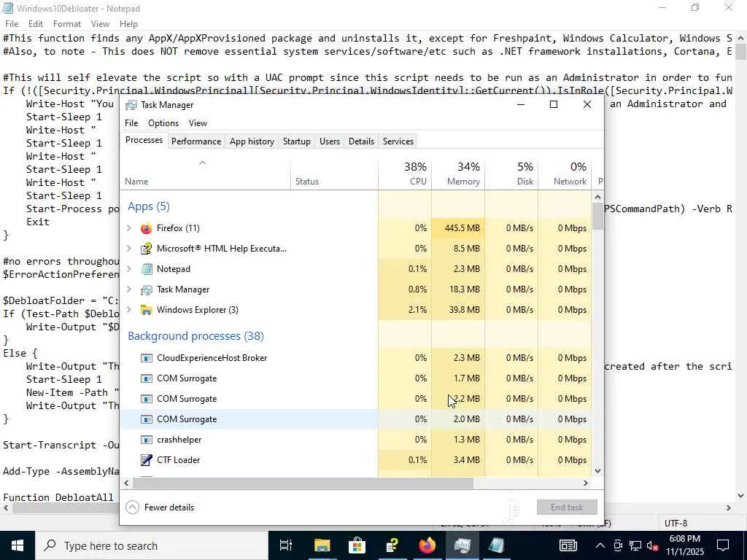Switch to the Details tab
The height and width of the screenshot is (560, 747).
[x=361, y=141]
